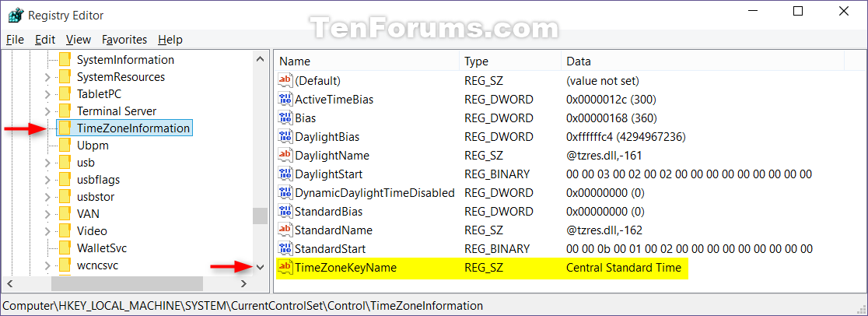The height and width of the screenshot is (316, 868).
Task: Click the binary icon beside DaylightStart
Action: 285,174
